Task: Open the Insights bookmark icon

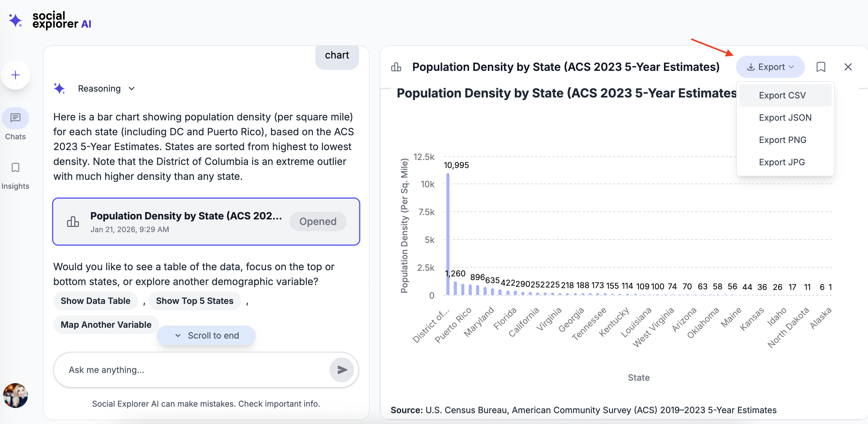Action: [x=15, y=168]
